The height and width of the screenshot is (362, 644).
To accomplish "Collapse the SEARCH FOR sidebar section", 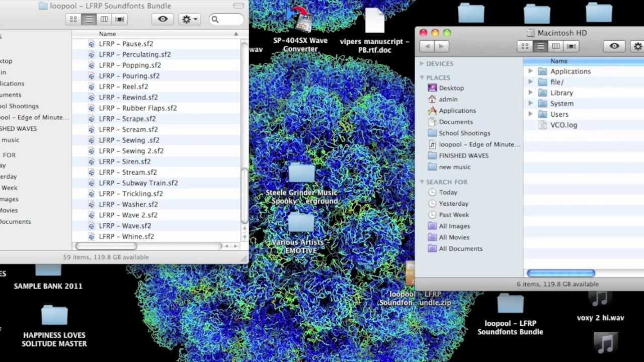I will point(422,182).
